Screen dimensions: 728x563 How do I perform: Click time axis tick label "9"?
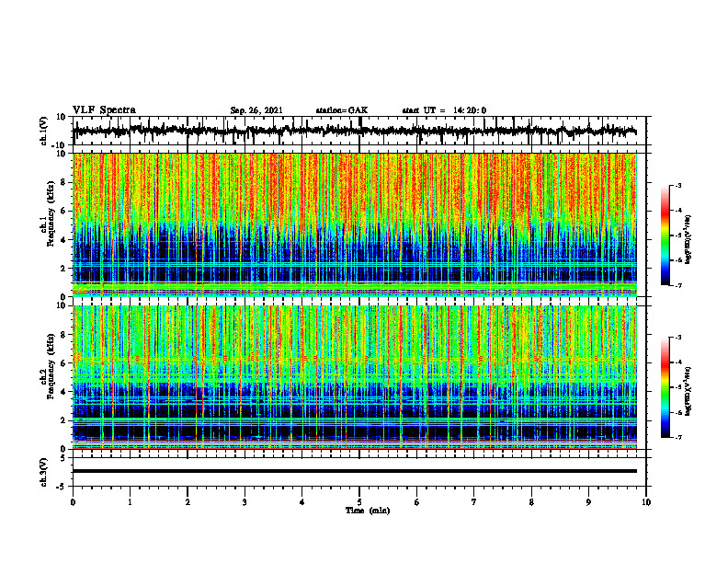tap(588, 502)
